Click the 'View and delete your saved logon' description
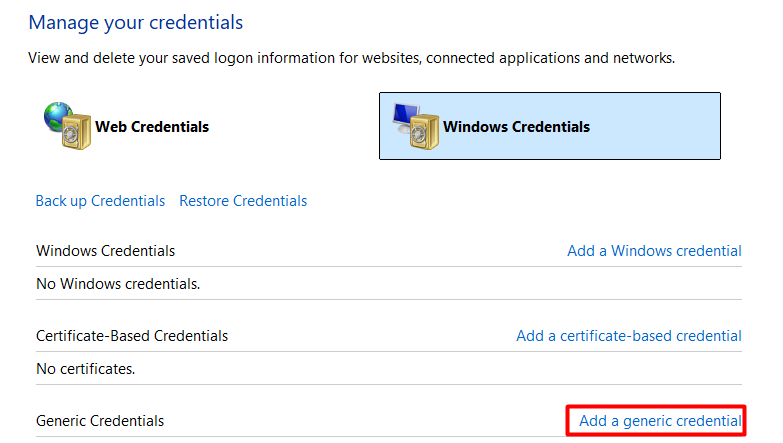The height and width of the screenshot is (443, 783). (x=352, y=58)
